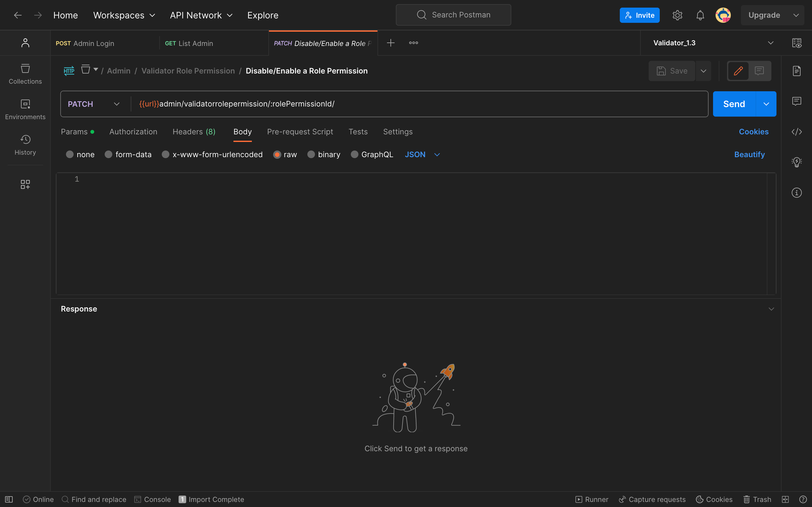
Task: Select the form-data body option
Action: click(108, 154)
